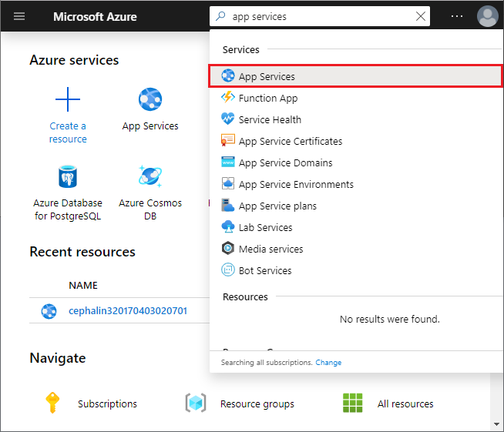The image size is (504, 432).
Task: Open cephalin320170403020701 recent resource
Action: (x=127, y=311)
